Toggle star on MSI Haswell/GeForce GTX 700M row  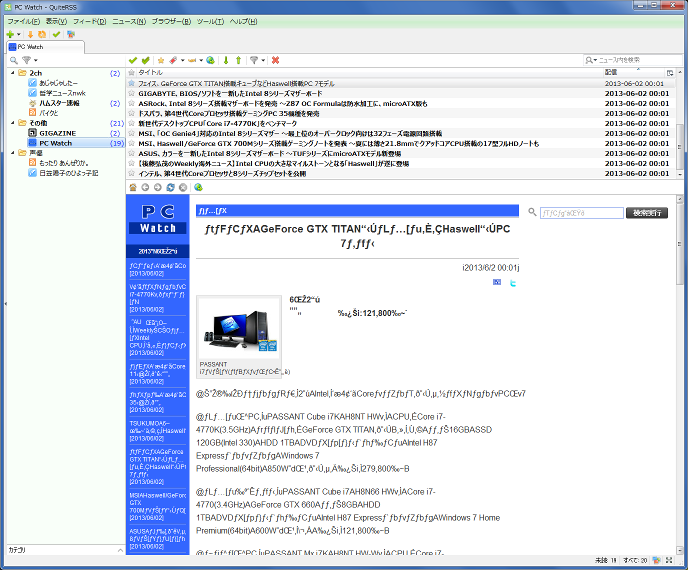point(131,143)
